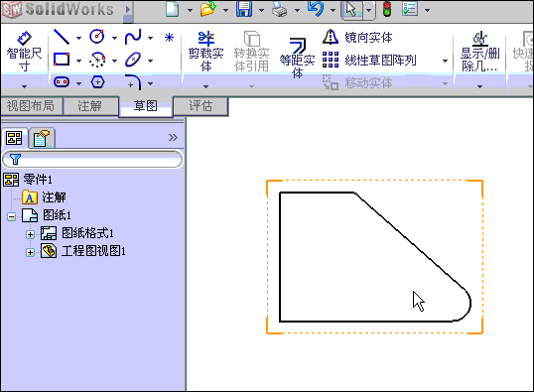This screenshot has height=392, width=534.
Task: Switch to the 草图 tab
Action: [x=146, y=106]
